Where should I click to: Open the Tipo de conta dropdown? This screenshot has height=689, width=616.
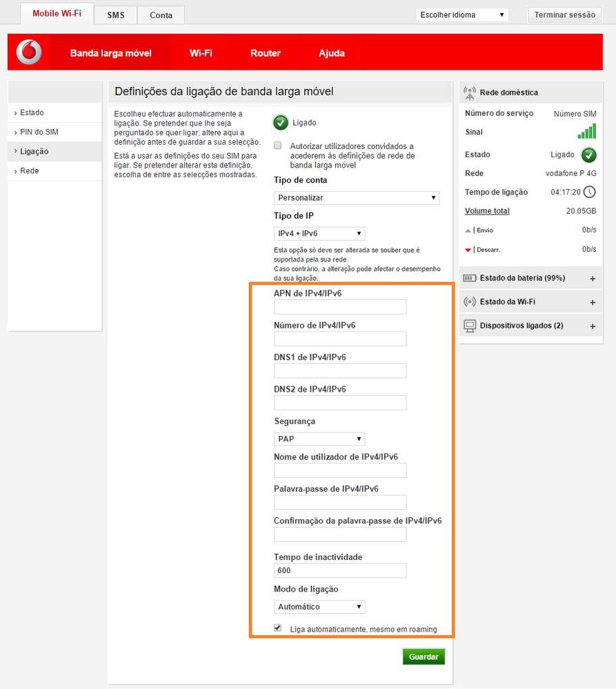[x=357, y=198]
